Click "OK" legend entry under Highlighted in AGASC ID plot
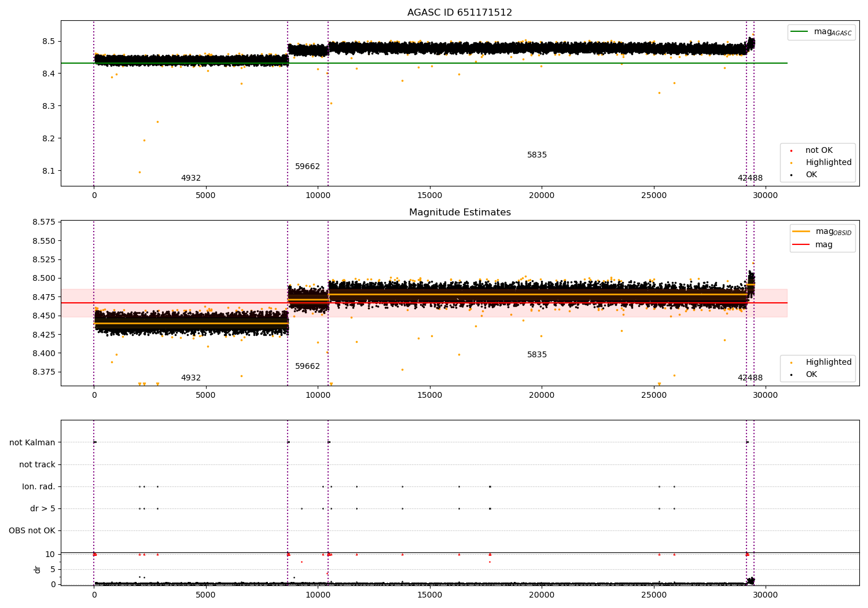Screen dimensions: 868x608 pos(811,174)
